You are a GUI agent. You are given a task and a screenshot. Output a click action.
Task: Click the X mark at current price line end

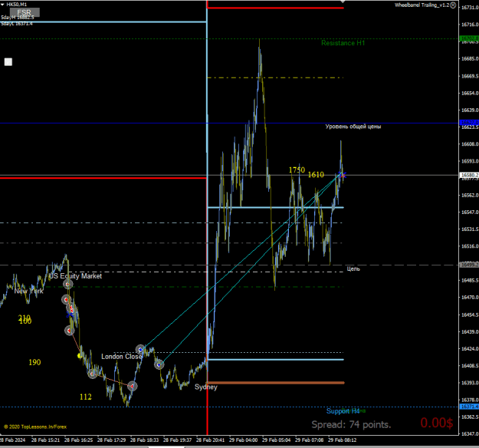tap(343, 175)
